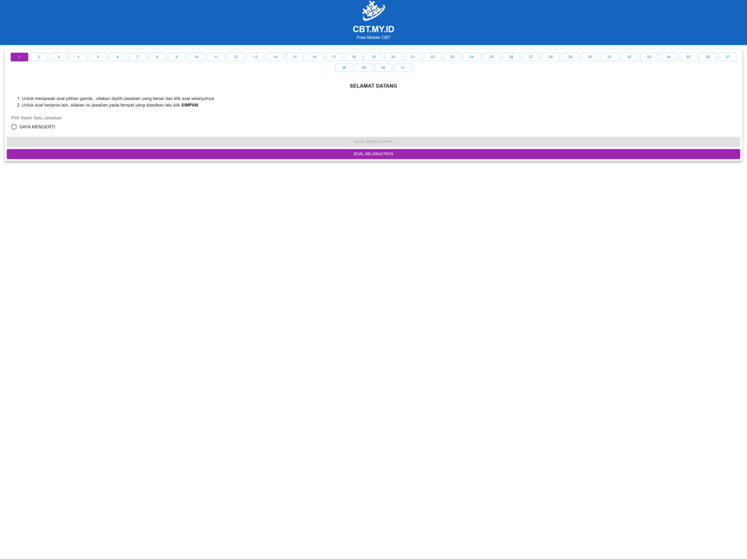The height and width of the screenshot is (560, 747).
Task: Select question number 19
Action: click(x=373, y=57)
